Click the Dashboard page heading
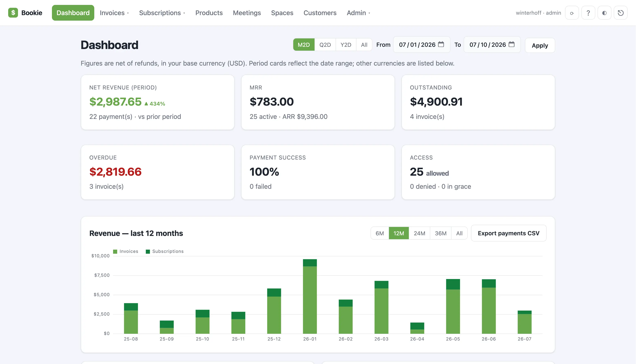The height and width of the screenshot is (364, 636). 109,45
